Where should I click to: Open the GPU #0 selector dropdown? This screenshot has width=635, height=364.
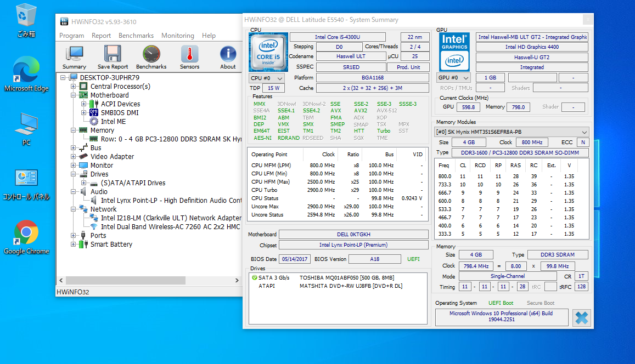[x=453, y=78]
